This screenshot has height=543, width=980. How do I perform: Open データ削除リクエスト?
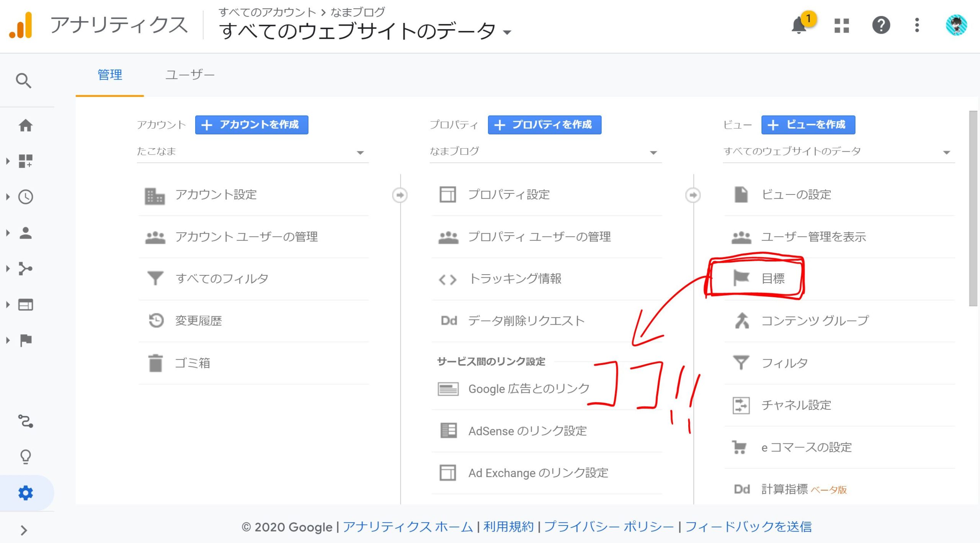[547, 321]
